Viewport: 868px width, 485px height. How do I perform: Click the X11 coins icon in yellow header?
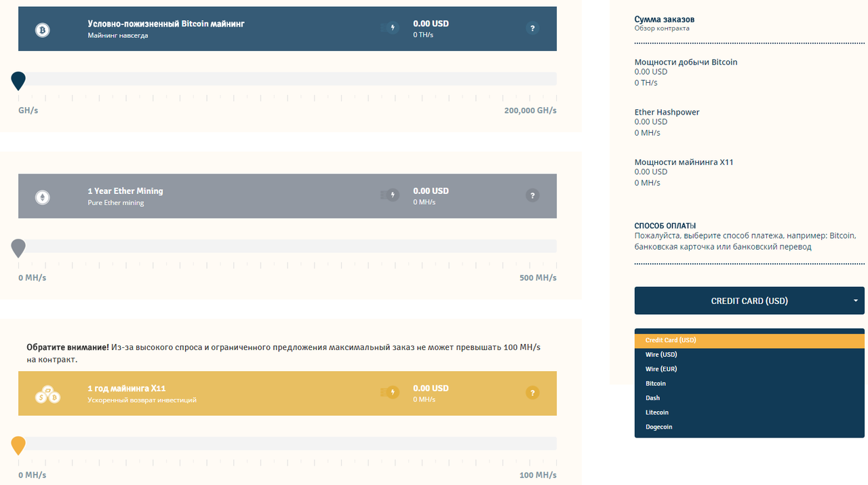coord(47,394)
